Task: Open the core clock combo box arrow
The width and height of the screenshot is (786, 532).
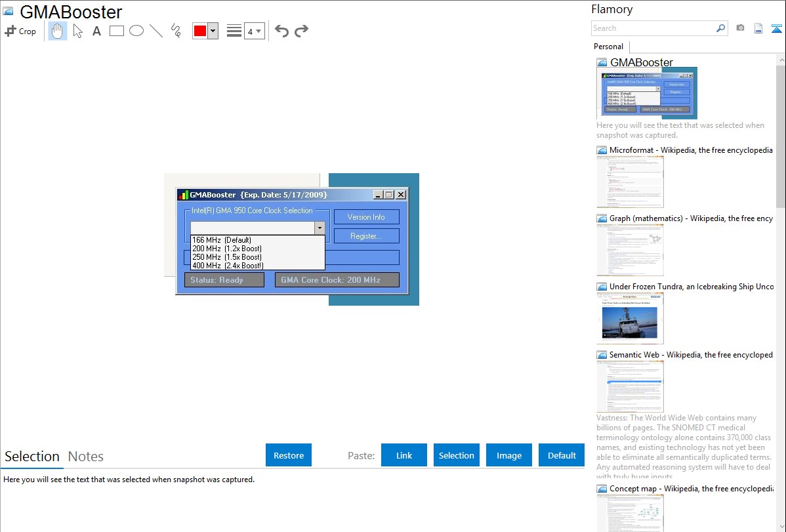Action: [x=320, y=228]
